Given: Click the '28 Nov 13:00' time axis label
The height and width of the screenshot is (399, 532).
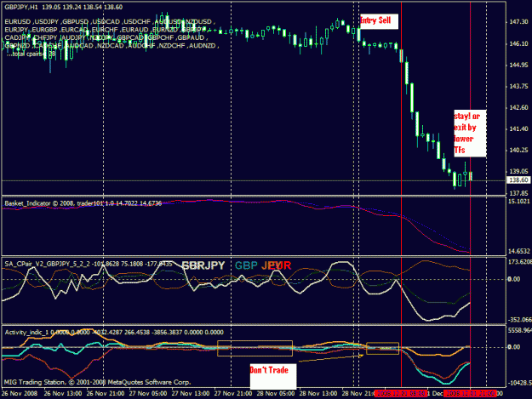Looking at the screenshot, I should pos(318,394).
